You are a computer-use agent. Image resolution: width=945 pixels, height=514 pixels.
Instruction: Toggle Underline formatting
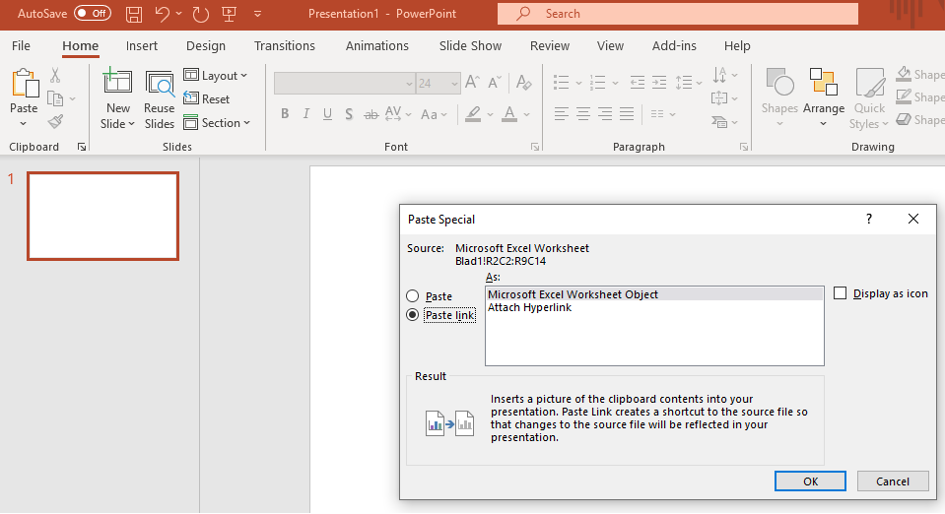click(327, 114)
